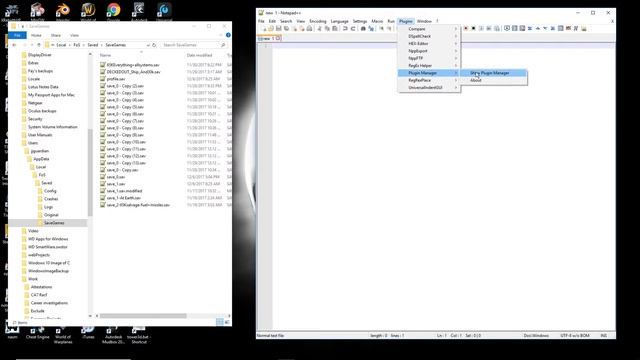Viewport: 640px width, 360px height.
Task: Open the Chrome desktop icon
Action: click(113, 11)
